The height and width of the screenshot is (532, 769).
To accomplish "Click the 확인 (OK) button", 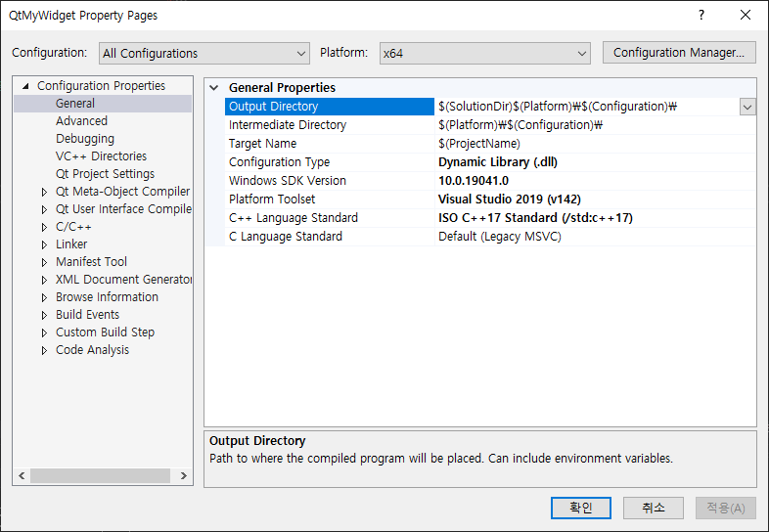I will point(581,508).
